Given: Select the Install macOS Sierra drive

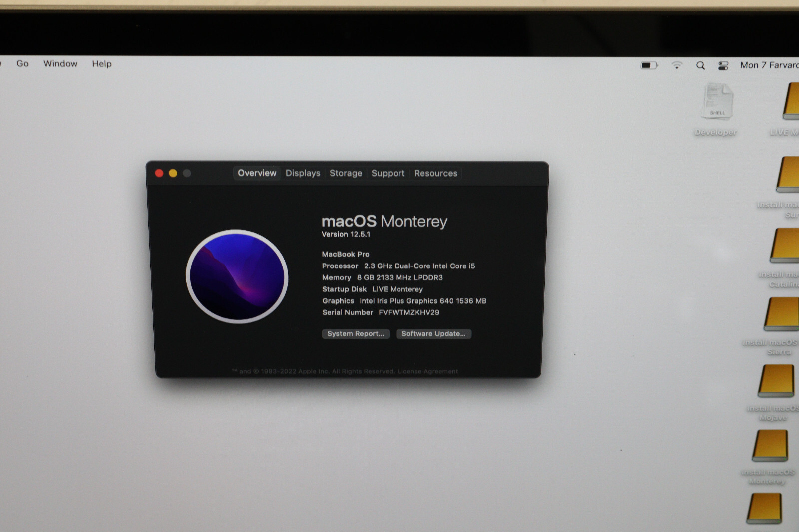Looking at the screenshot, I should [x=782, y=314].
